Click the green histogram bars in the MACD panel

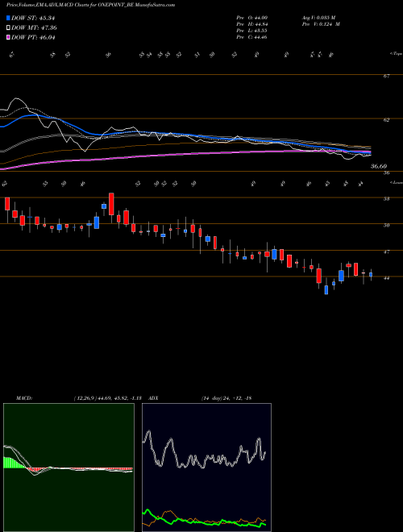pyautogui.click(x=14, y=463)
